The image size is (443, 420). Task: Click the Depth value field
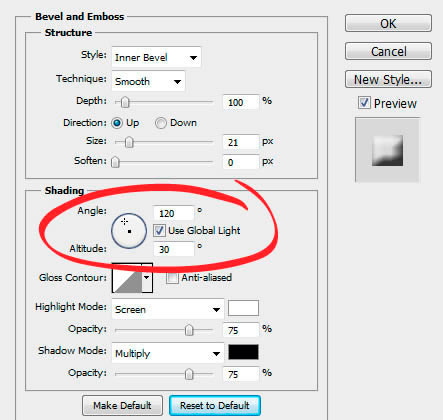[x=241, y=102]
